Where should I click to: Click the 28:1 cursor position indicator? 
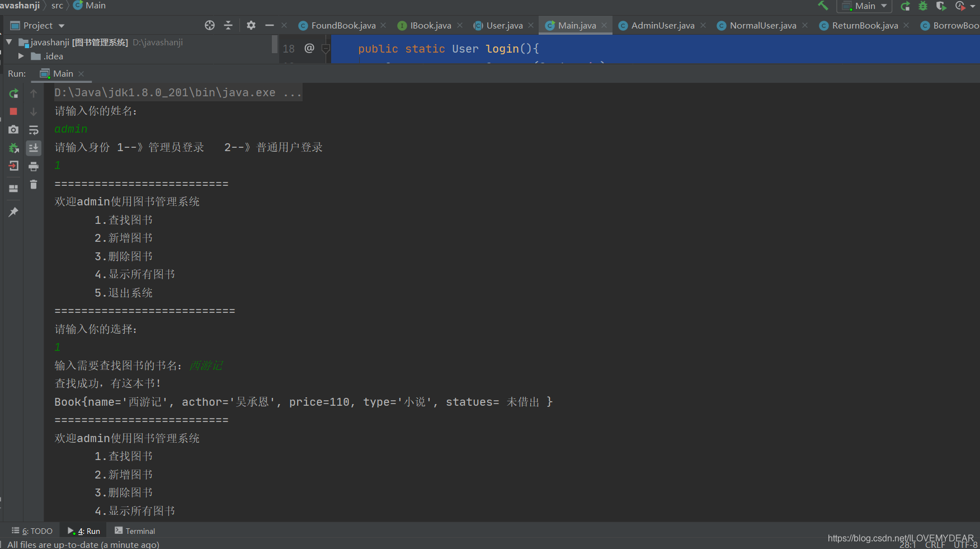(x=908, y=545)
